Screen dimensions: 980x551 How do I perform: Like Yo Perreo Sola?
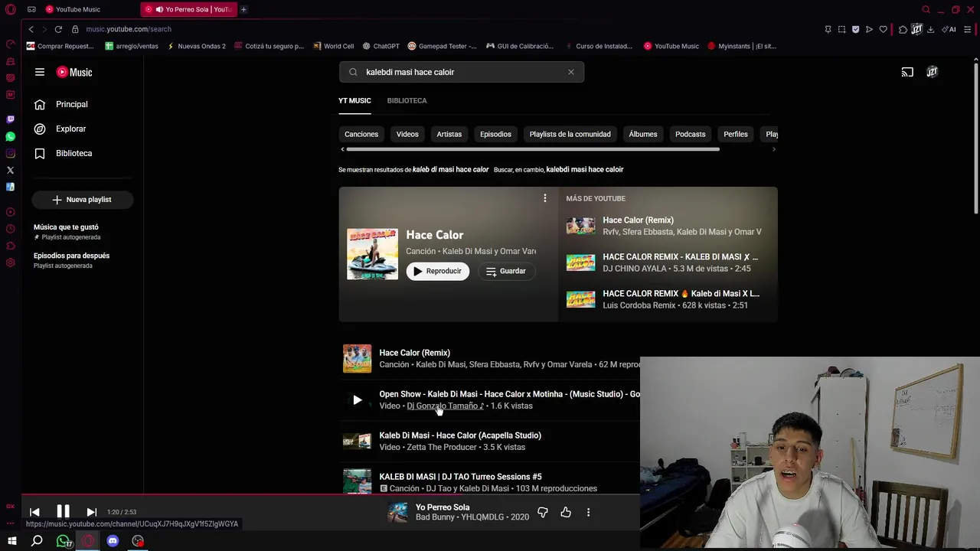566,512
